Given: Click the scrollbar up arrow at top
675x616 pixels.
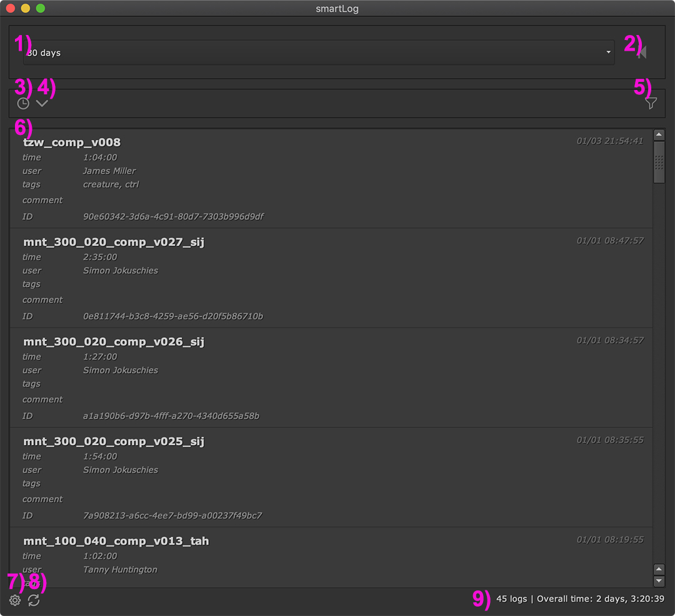Looking at the screenshot, I should (x=659, y=135).
